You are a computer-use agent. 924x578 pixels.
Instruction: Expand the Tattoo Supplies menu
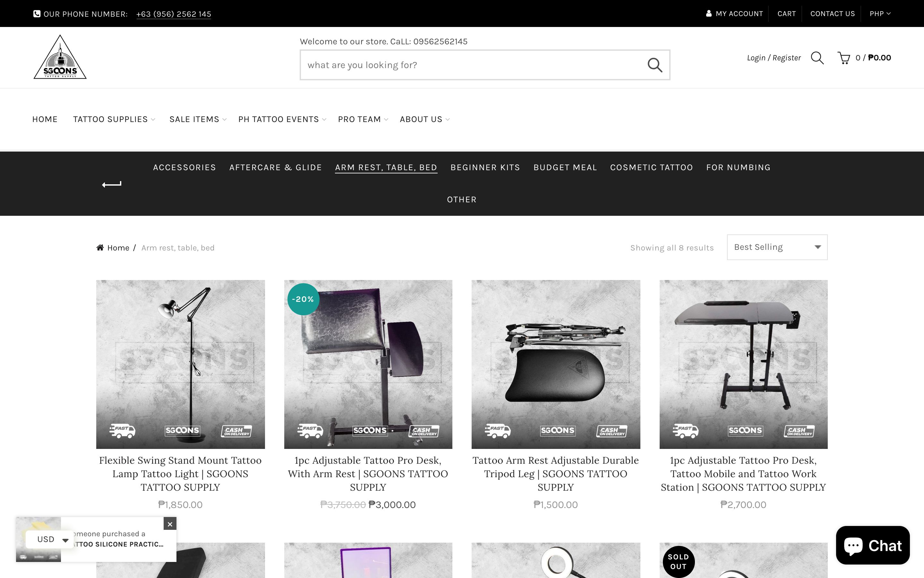click(114, 119)
